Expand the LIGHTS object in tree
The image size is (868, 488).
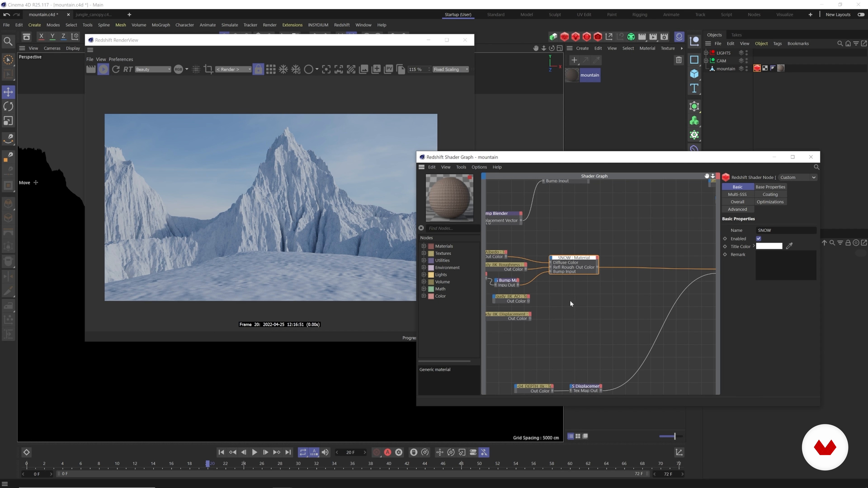[x=705, y=53]
